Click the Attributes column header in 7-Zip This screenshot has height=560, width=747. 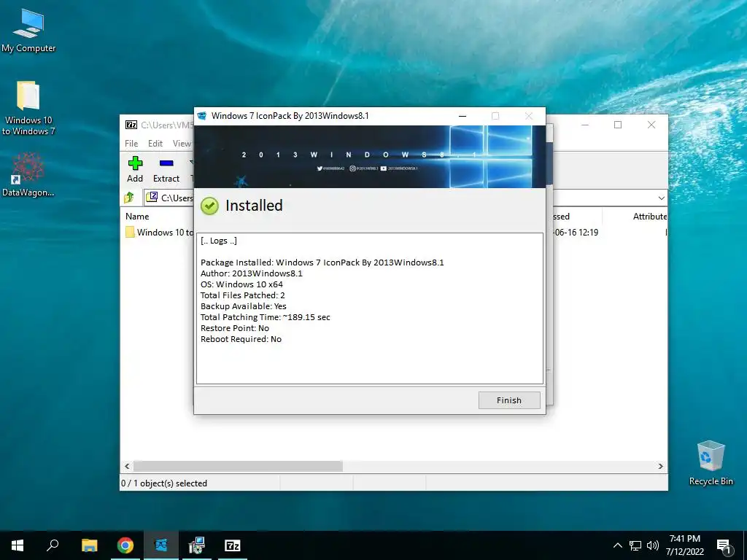coord(650,216)
